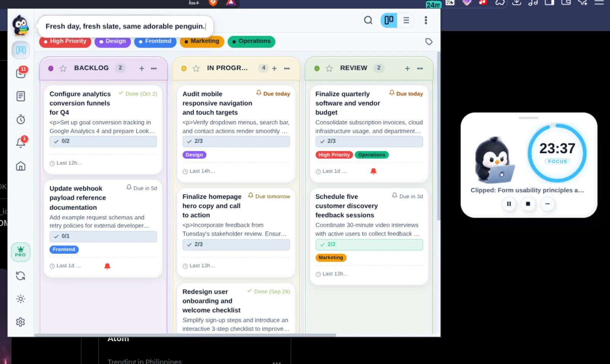Image resolution: width=610 pixels, height=364 pixels.
Task: Open the search magnifier icon
Action: [368, 20]
